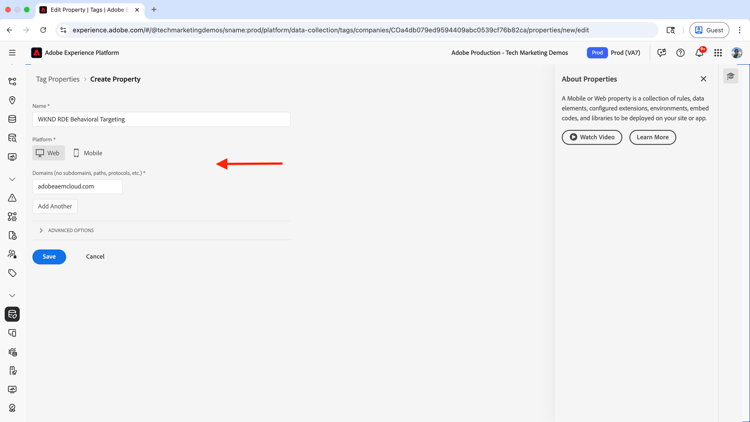Click the Domains input field

coord(77,187)
